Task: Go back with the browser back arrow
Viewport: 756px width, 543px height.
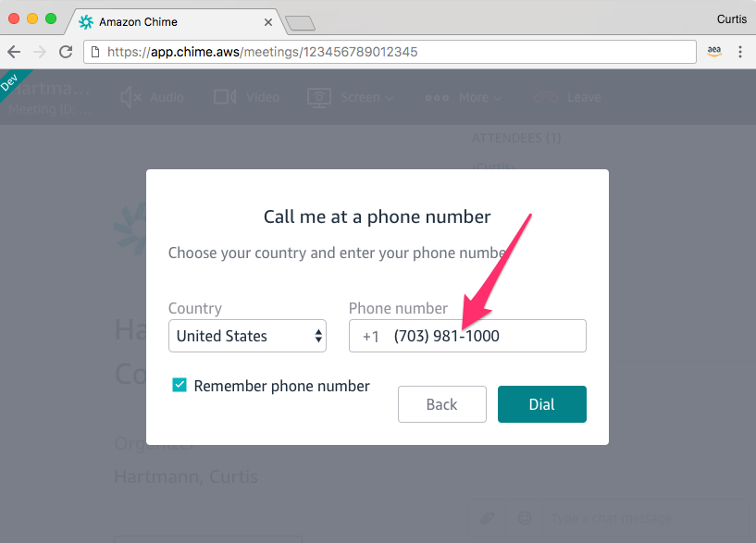Action: [x=14, y=52]
